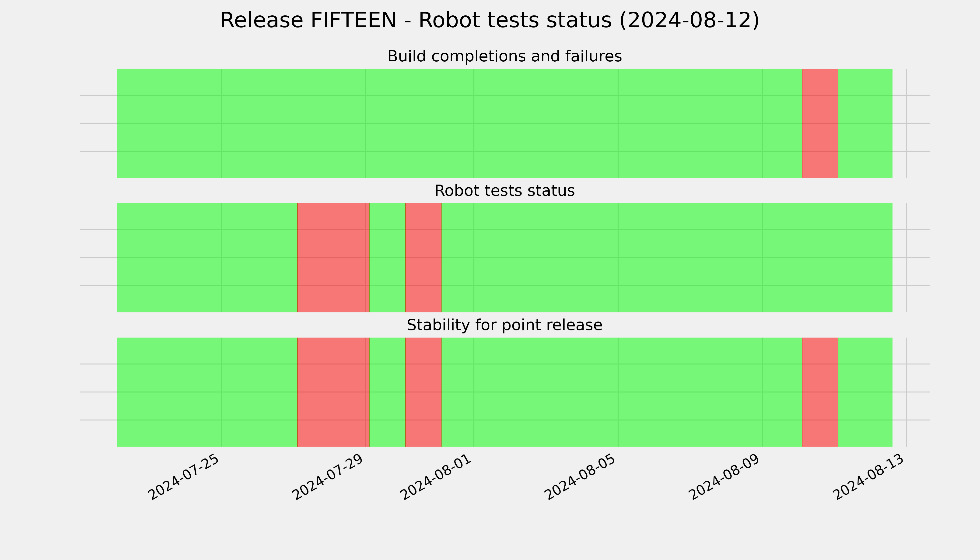Click the narrow red band in the Stability chart near 2024-08-01
The width and height of the screenshot is (980, 560).
(423, 392)
